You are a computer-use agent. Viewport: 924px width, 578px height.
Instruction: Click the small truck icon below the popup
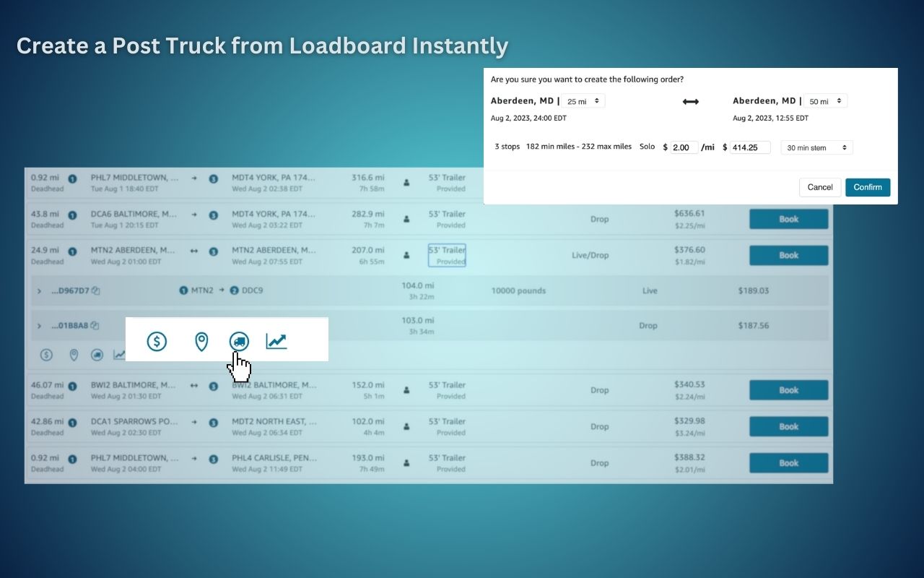[95, 355]
